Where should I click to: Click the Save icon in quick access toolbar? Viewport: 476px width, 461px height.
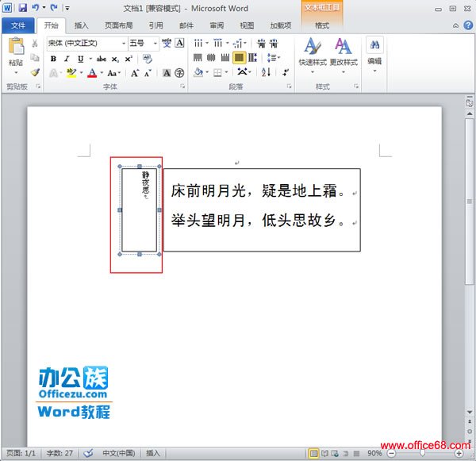[x=22, y=7]
